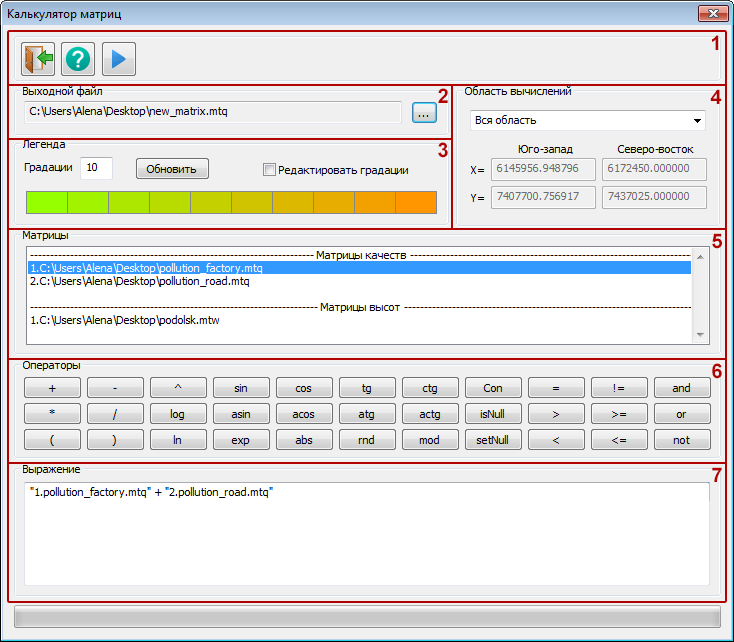The image size is (734, 642).
Task: Pick the last orange legend swatch
Action: click(x=416, y=203)
